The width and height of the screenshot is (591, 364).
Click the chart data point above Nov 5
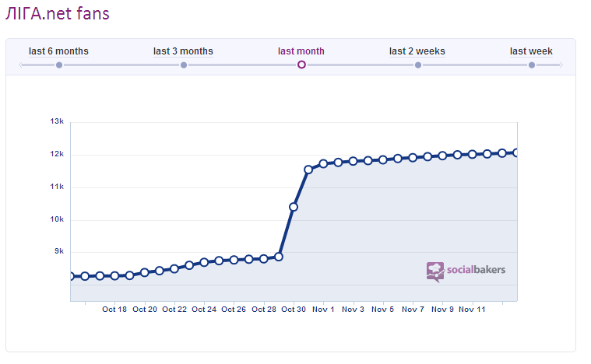(383, 160)
